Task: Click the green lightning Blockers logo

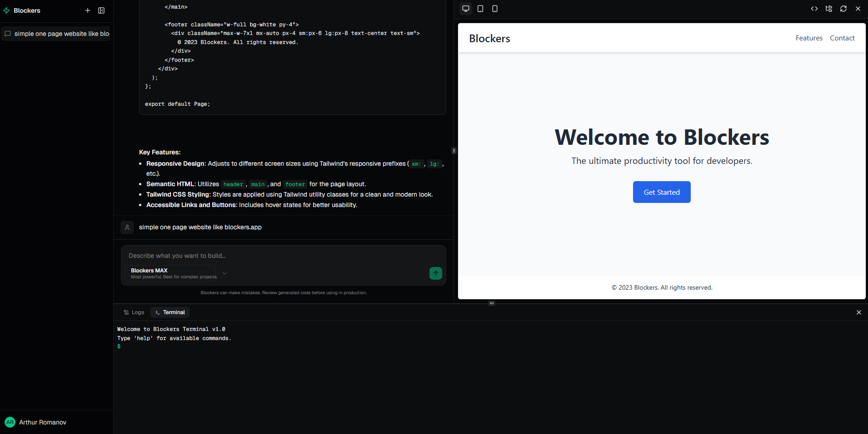Action: click(x=7, y=10)
